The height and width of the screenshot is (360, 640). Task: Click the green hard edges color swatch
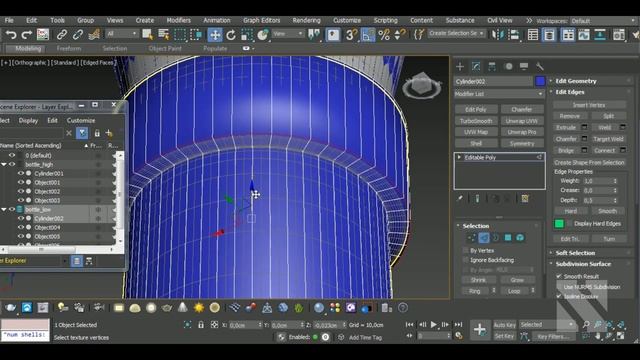pyautogui.click(x=559, y=224)
